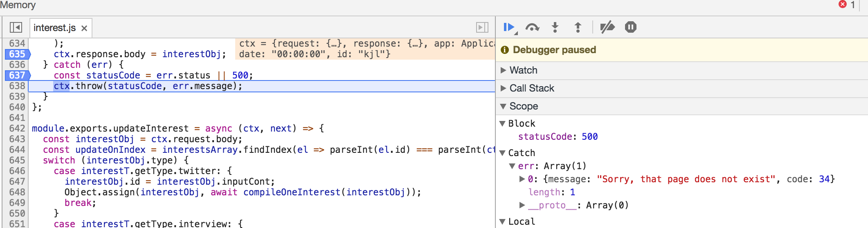
Task: Click 'interestsArray' on line 644
Action: (200, 150)
